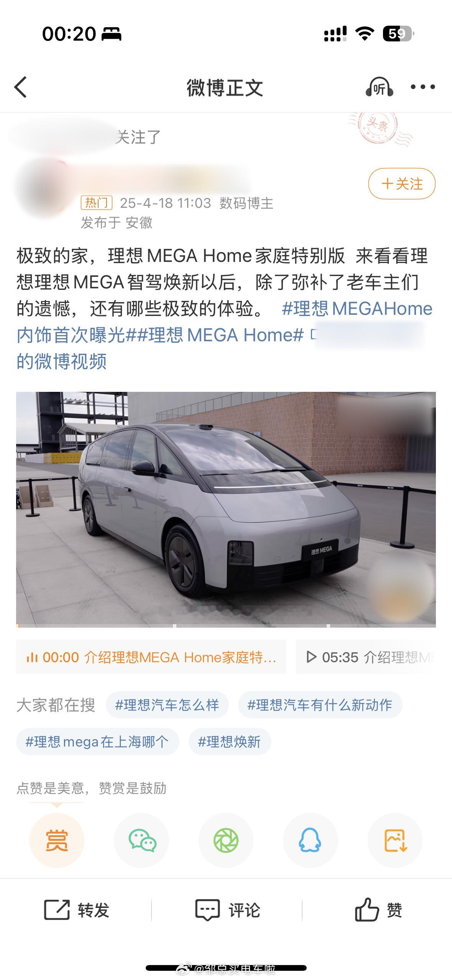
Task: Search suggestion #理想焕新
Action: click(x=230, y=742)
